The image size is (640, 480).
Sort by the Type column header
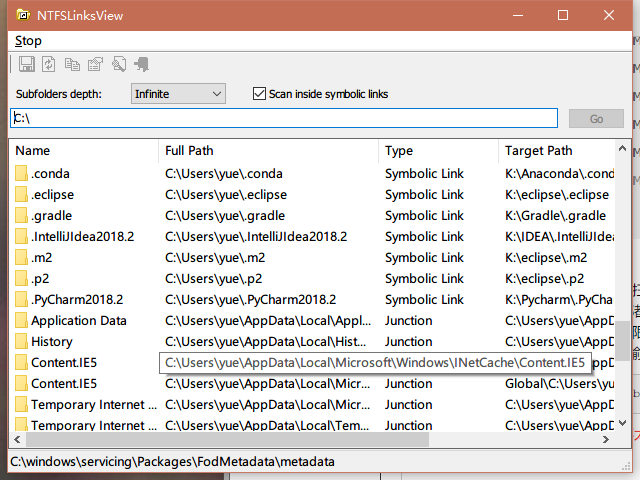[x=438, y=151]
